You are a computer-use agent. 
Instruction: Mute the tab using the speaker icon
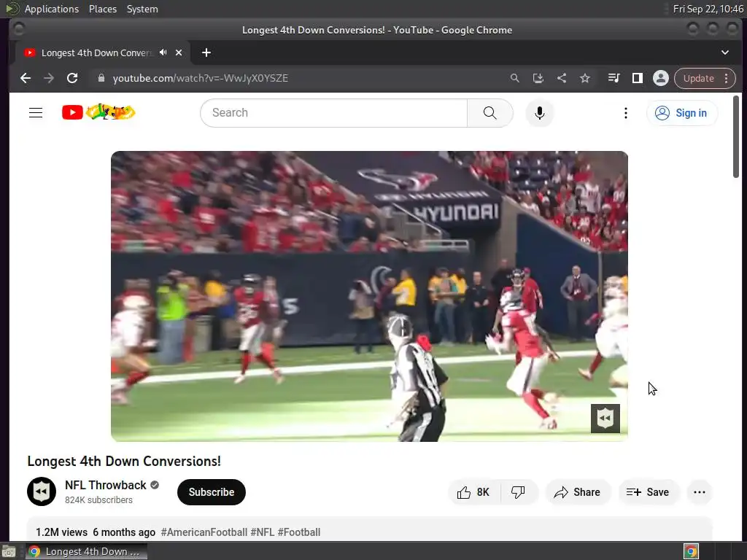163,52
